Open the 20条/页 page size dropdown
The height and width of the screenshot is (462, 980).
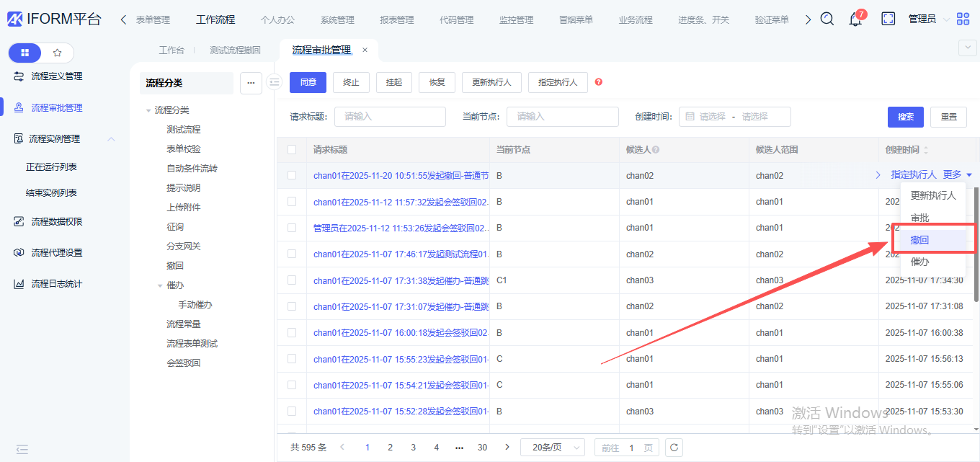tap(552, 448)
